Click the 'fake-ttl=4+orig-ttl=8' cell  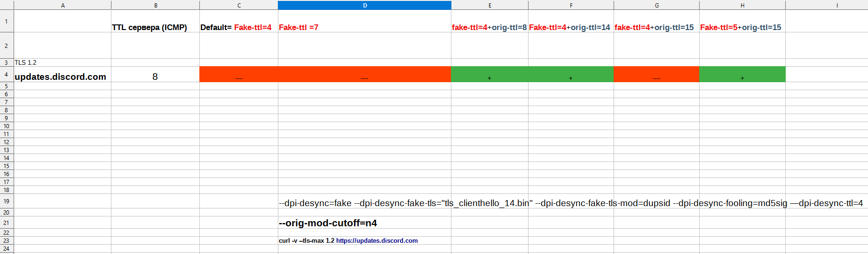click(489, 21)
